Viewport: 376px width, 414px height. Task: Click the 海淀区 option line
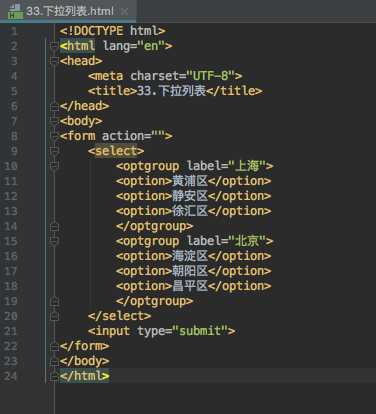tap(194, 256)
